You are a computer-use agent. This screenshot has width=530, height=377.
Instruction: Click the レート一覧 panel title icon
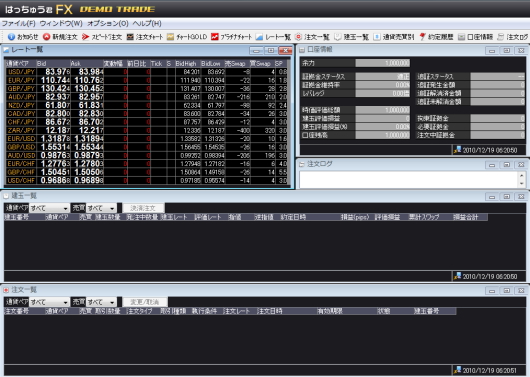pyautogui.click(x=6, y=50)
